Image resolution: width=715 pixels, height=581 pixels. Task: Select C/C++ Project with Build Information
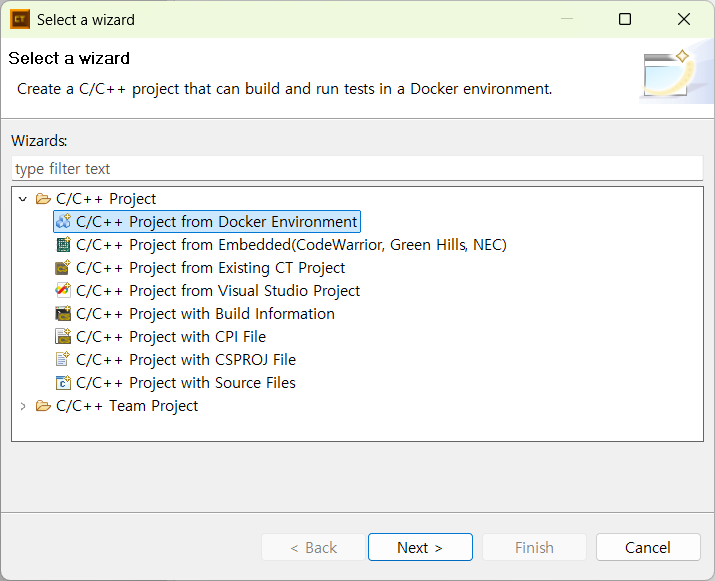[205, 314]
